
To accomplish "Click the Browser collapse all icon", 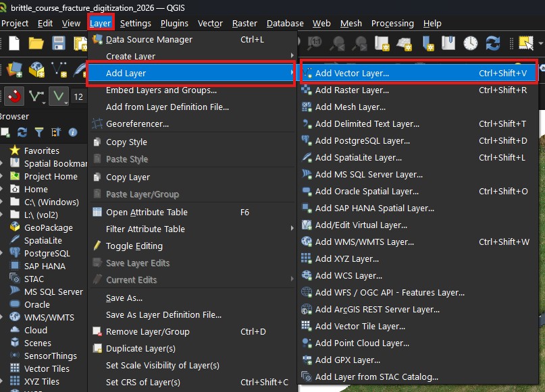I will click(x=55, y=132).
